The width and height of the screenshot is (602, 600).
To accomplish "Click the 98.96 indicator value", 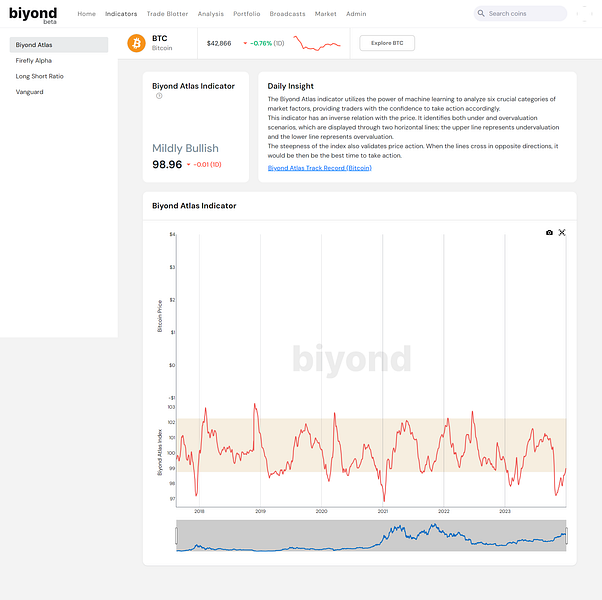I will [x=167, y=164].
